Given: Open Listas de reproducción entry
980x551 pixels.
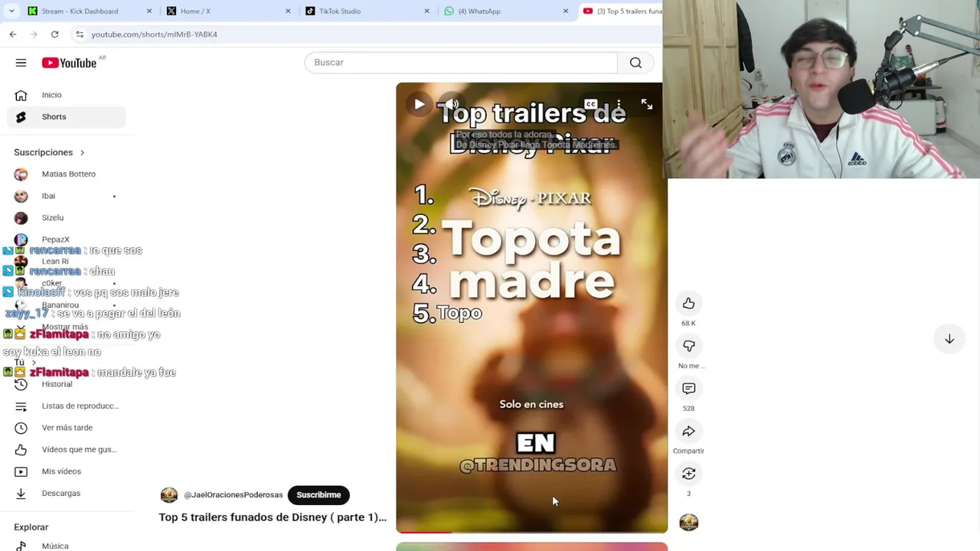Looking at the screenshot, I should [x=67, y=406].
